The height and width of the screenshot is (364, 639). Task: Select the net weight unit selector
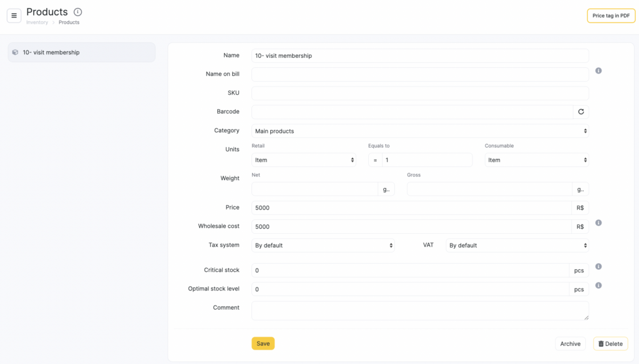(386, 189)
